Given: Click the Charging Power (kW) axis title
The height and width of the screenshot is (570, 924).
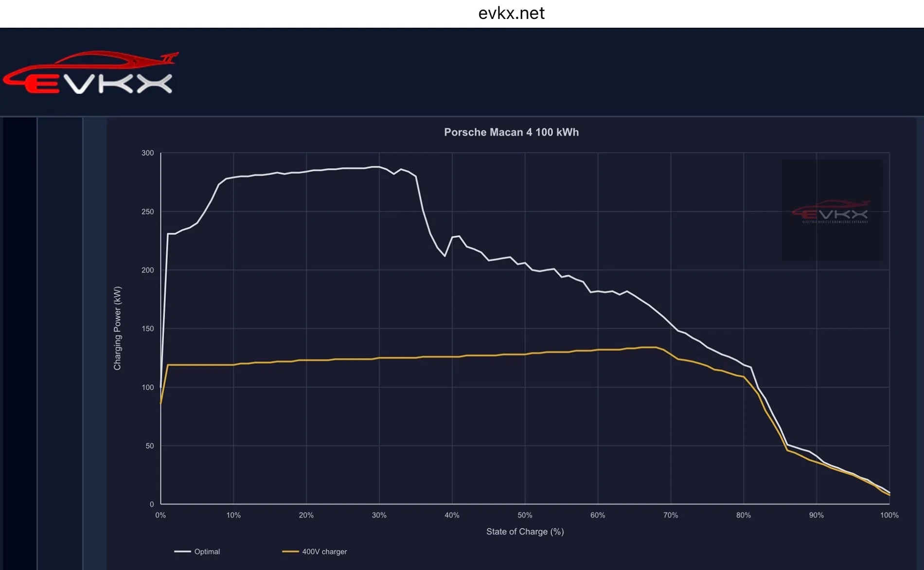Looking at the screenshot, I should tap(117, 328).
